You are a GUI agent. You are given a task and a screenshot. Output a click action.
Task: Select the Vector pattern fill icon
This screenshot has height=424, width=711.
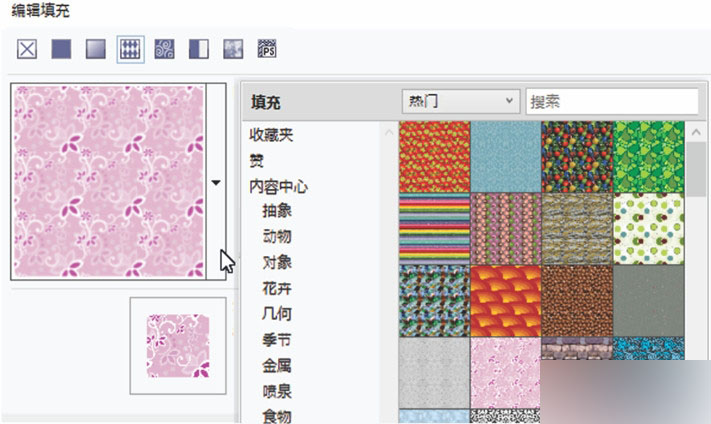[130, 49]
